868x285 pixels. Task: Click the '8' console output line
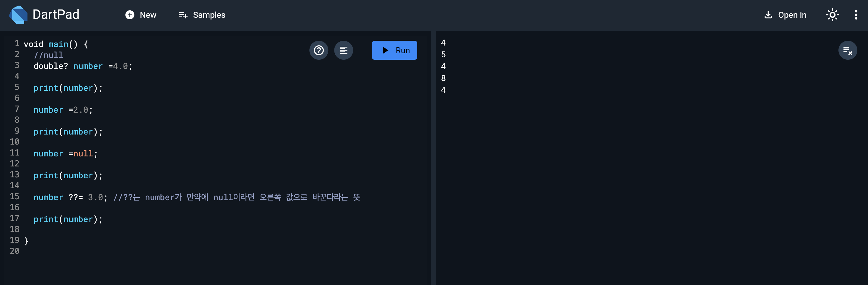click(x=443, y=78)
